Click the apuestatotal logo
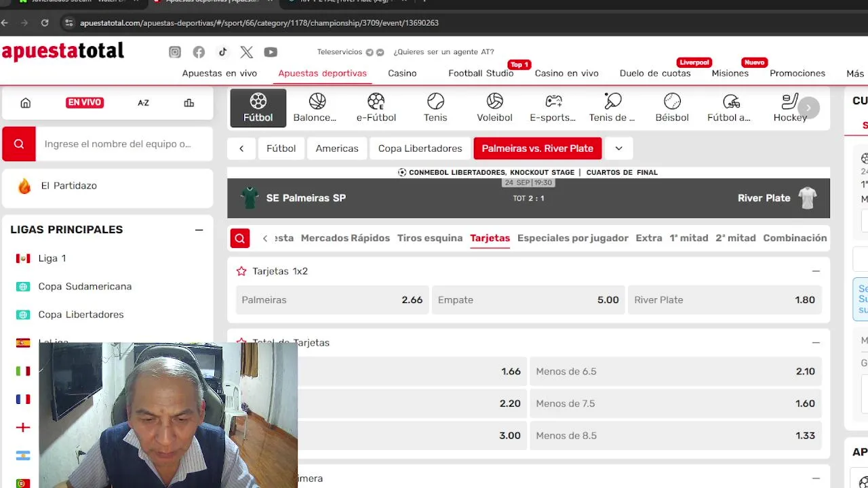This screenshot has width=868, height=488. click(63, 52)
